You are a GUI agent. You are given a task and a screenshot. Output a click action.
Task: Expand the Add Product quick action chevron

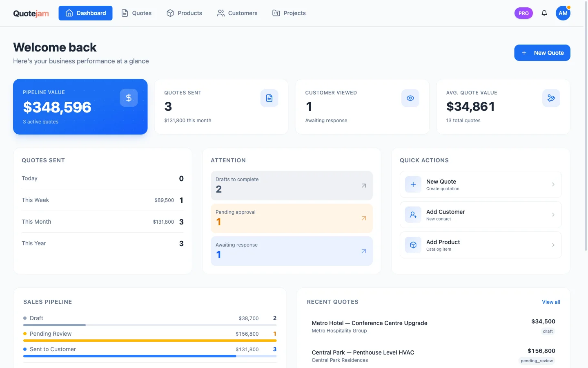[x=554, y=245]
